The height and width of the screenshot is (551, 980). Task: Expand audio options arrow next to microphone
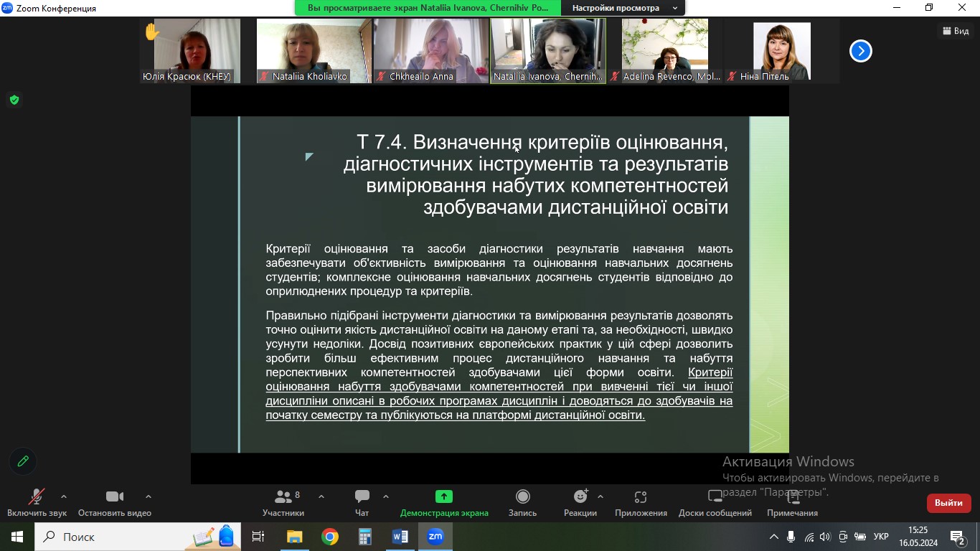[64, 496]
